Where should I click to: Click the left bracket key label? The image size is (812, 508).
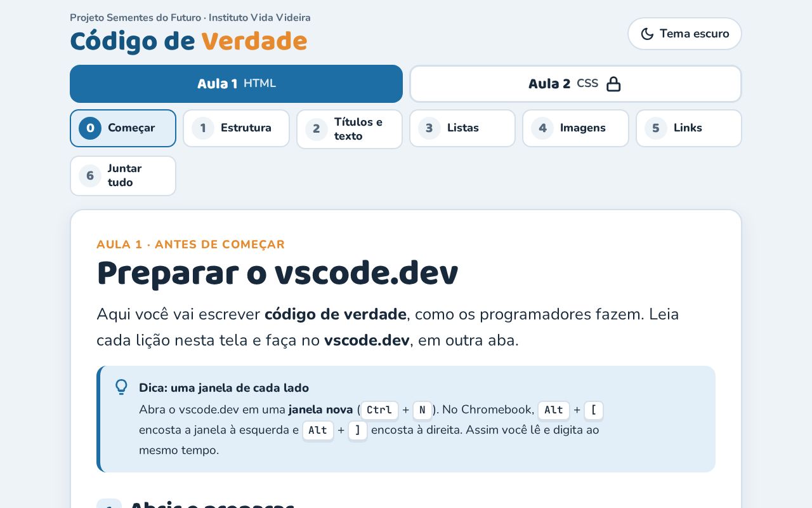click(x=593, y=410)
